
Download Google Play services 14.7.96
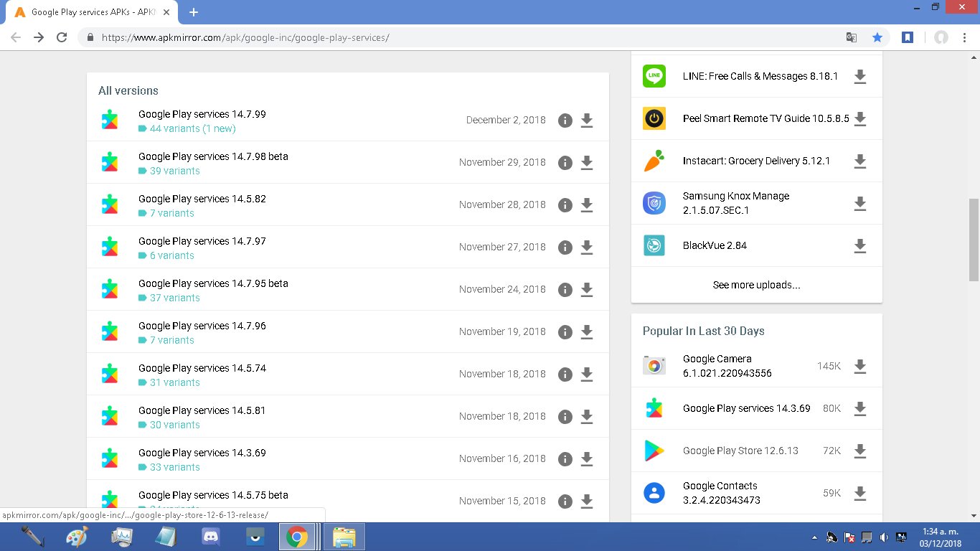(586, 332)
